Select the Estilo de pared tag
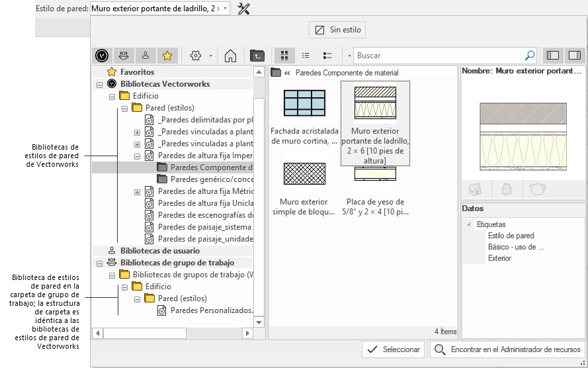 (511, 236)
